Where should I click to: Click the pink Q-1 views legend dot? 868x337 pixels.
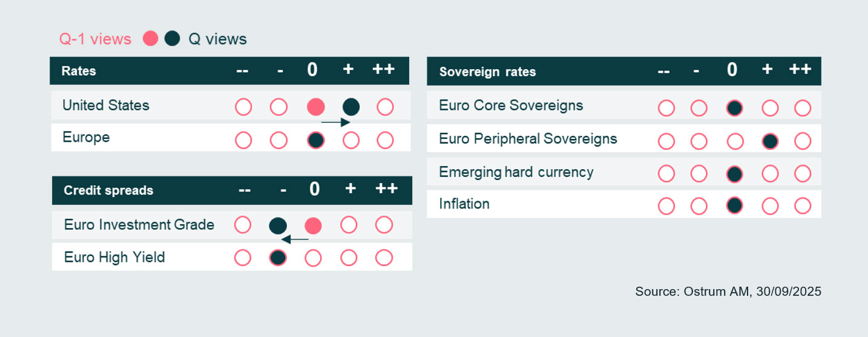pos(151,39)
